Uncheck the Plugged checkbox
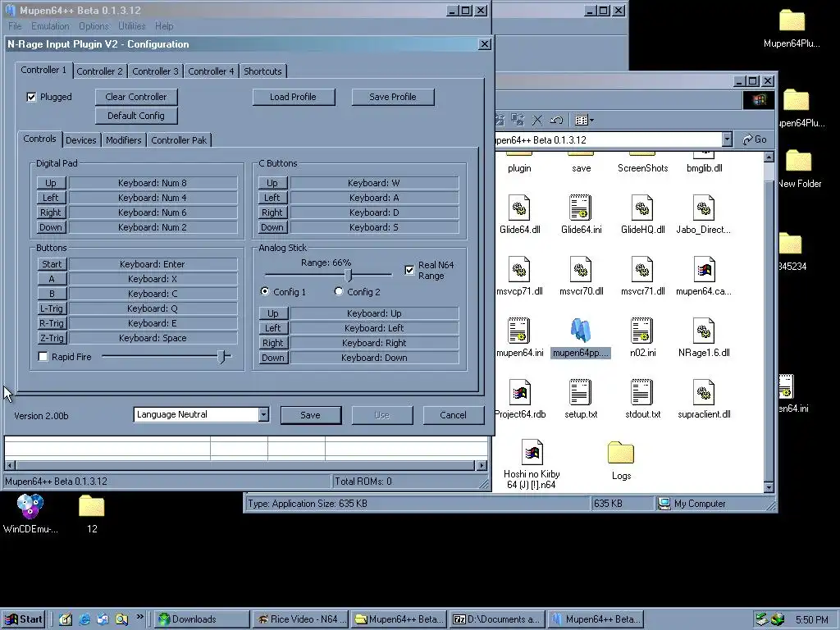The height and width of the screenshot is (630, 840). pyautogui.click(x=31, y=97)
